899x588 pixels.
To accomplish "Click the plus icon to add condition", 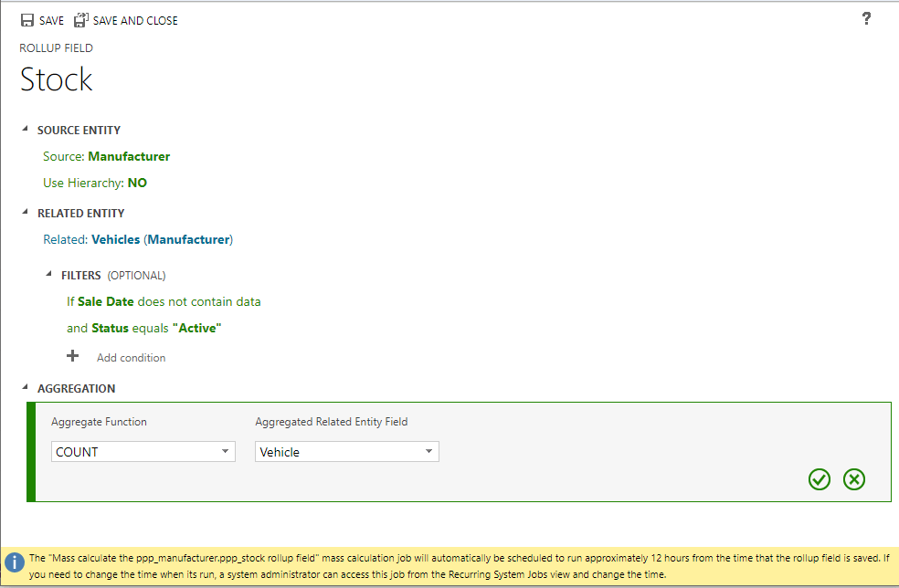I will 73,356.
